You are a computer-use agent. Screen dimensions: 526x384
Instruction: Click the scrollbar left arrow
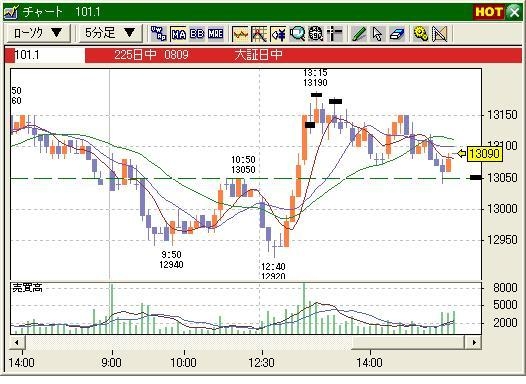pos(16,342)
